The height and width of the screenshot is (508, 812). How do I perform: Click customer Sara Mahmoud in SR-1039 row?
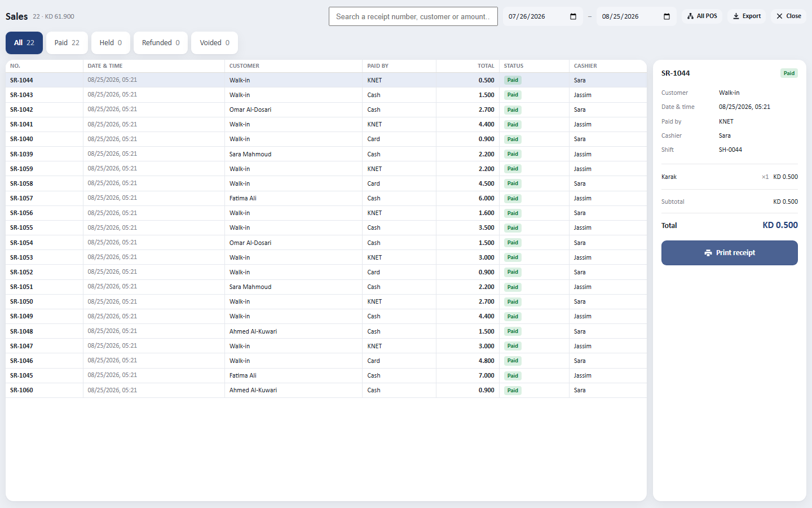[x=250, y=154]
